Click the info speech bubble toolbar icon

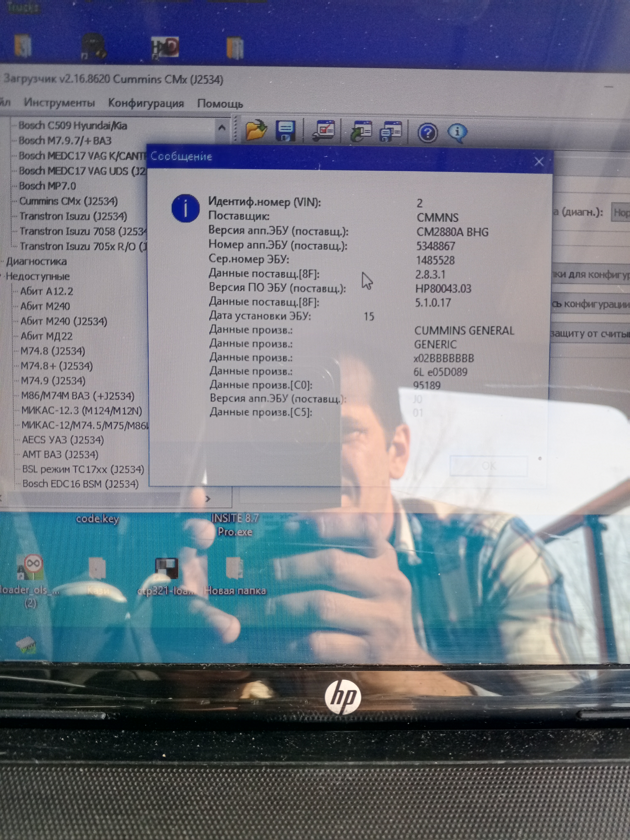[x=457, y=132]
